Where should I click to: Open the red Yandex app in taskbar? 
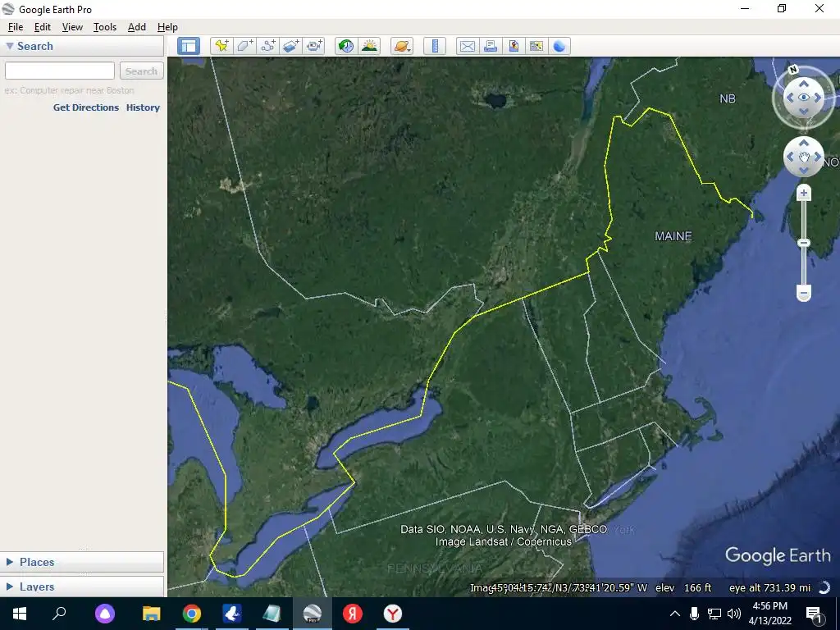353,614
